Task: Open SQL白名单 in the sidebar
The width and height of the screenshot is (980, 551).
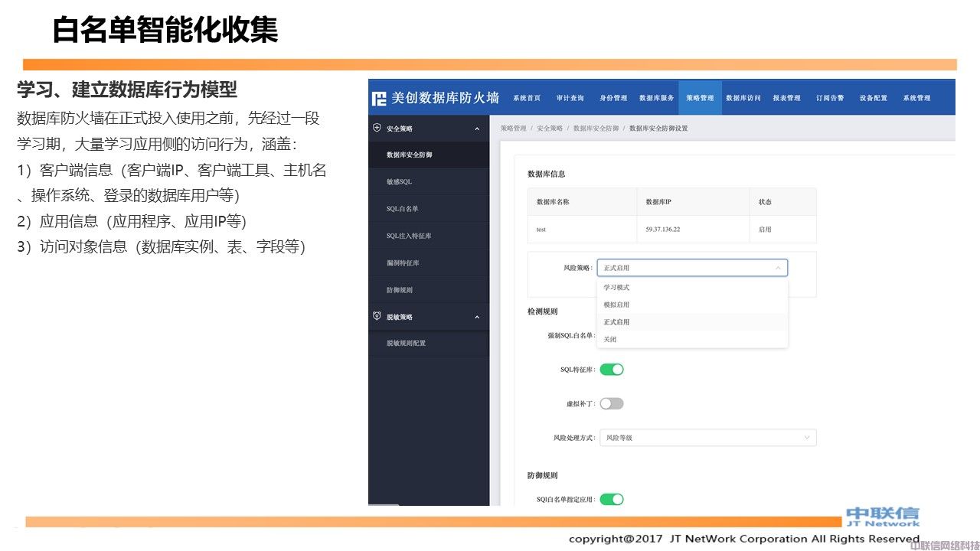Action: (x=429, y=209)
